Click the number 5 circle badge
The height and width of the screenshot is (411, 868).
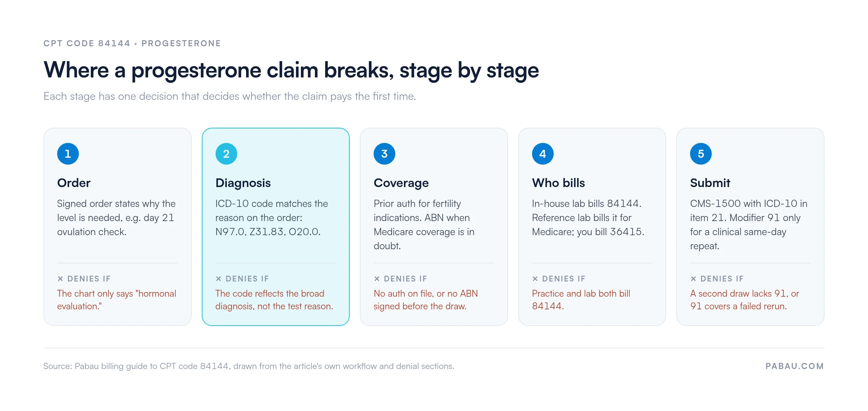point(701,154)
